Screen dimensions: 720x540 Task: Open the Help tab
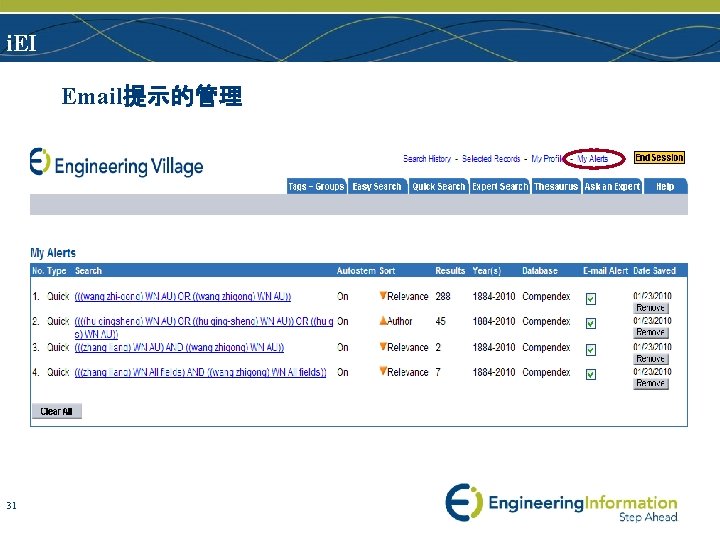[x=665, y=186]
